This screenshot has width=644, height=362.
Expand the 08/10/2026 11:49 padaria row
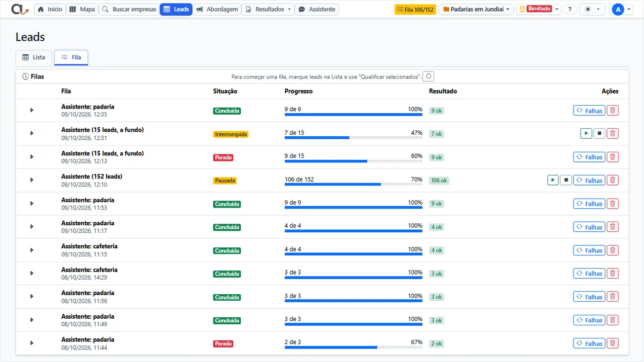(32, 320)
